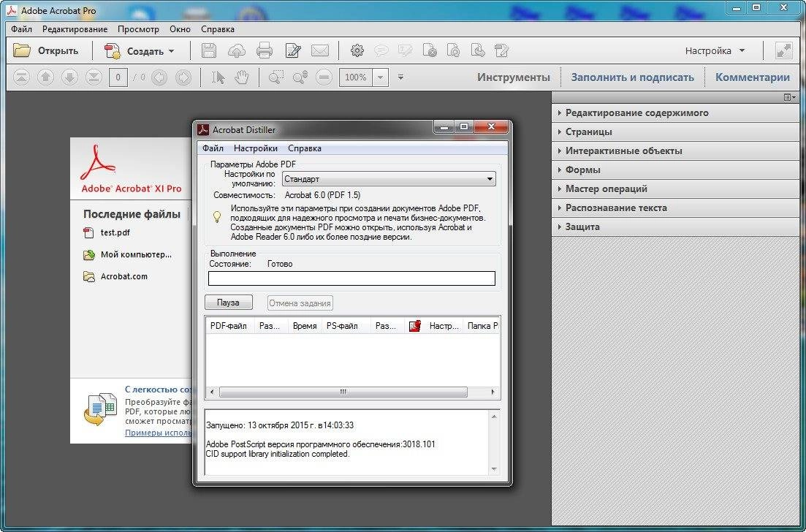
Task: Open the settings gear icon in the Acrobat toolbar
Action: pos(357,50)
